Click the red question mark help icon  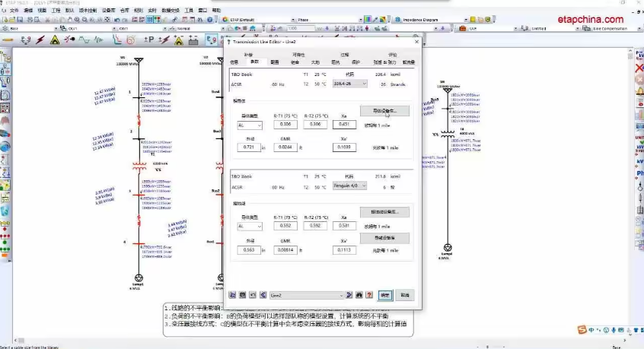click(368, 294)
